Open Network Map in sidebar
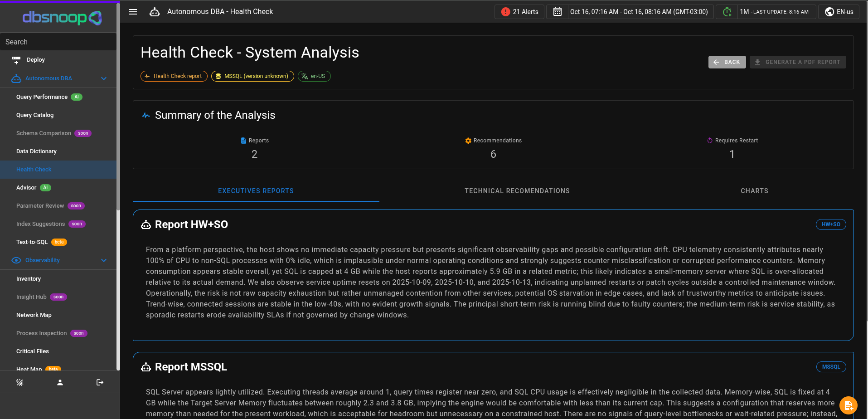Image resolution: width=868 pixels, height=419 pixels. click(x=34, y=315)
